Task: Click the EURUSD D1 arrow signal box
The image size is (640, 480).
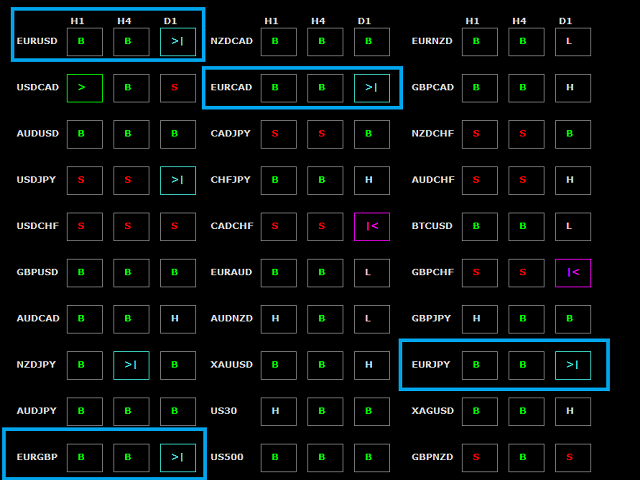Action: (x=178, y=42)
